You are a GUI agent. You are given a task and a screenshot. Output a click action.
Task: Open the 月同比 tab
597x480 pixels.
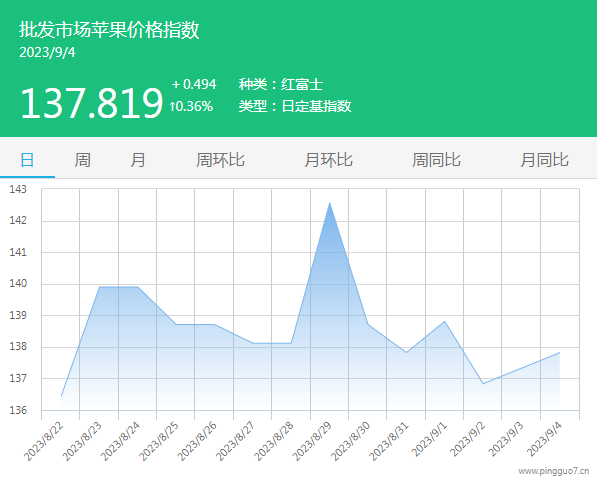(544, 160)
